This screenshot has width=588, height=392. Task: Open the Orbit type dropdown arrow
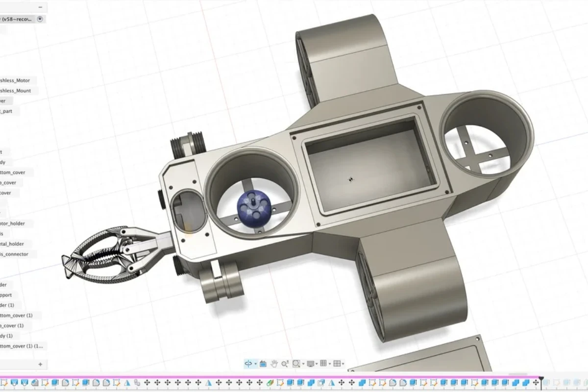pos(255,364)
